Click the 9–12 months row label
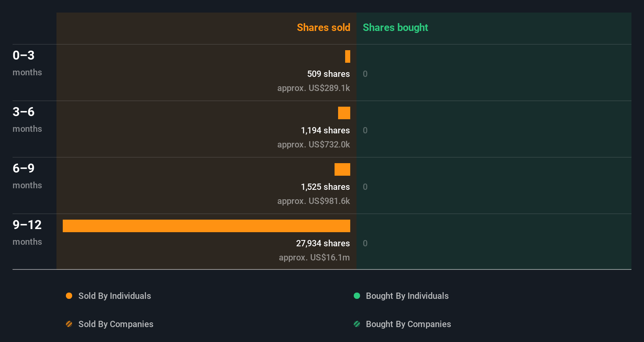644x342 pixels. tap(27, 233)
